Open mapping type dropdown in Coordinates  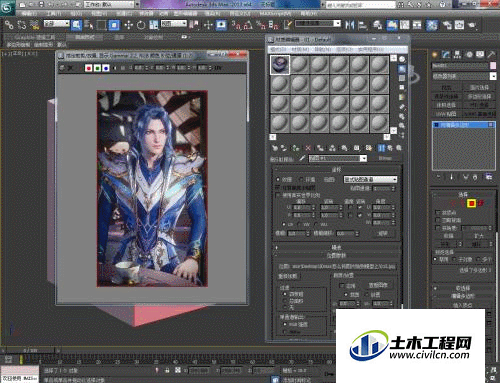click(x=370, y=179)
